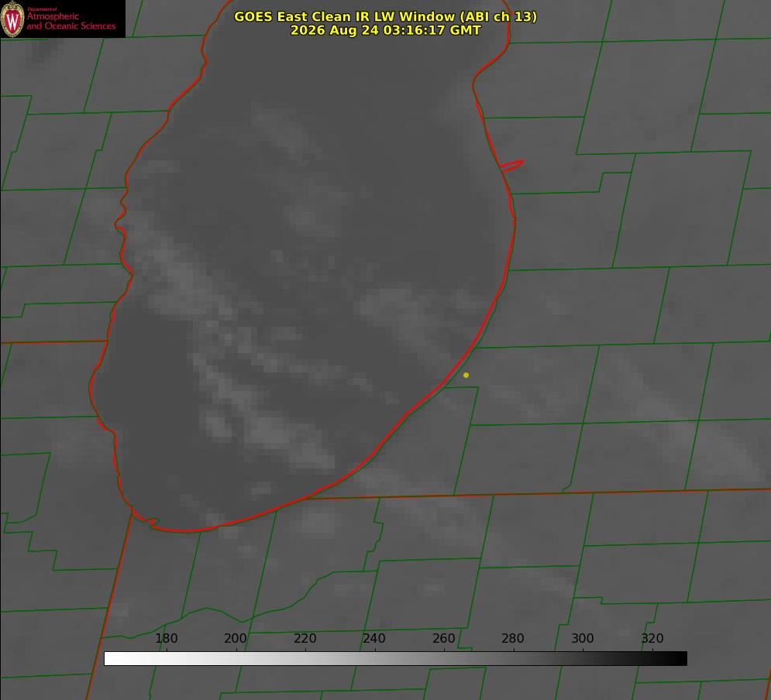Click the colorbar label '180'
The width and height of the screenshot is (771, 700).
(x=166, y=638)
